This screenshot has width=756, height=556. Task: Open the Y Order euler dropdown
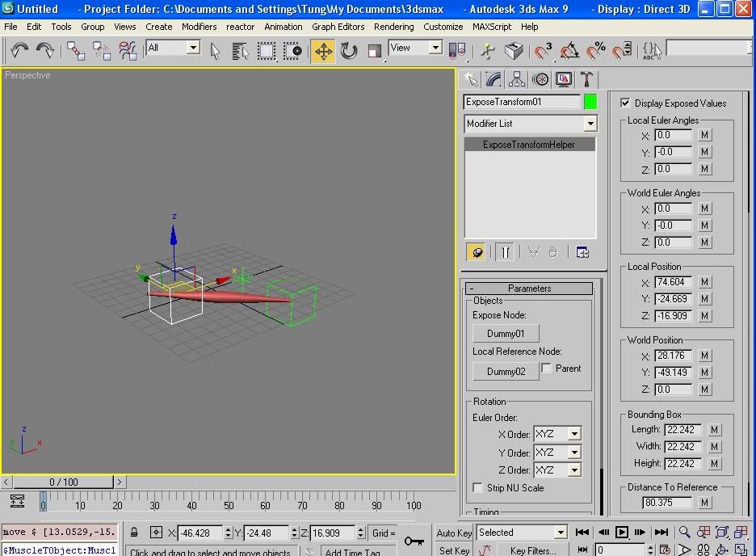click(574, 453)
